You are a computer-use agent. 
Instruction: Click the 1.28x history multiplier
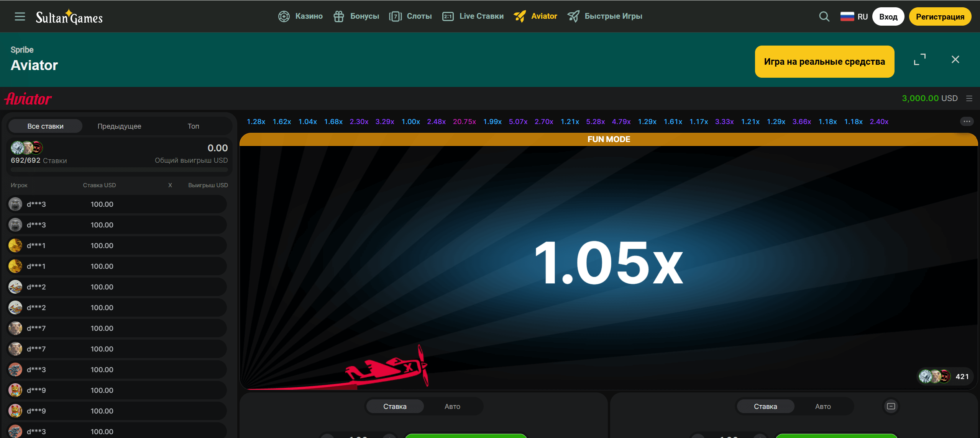click(256, 122)
